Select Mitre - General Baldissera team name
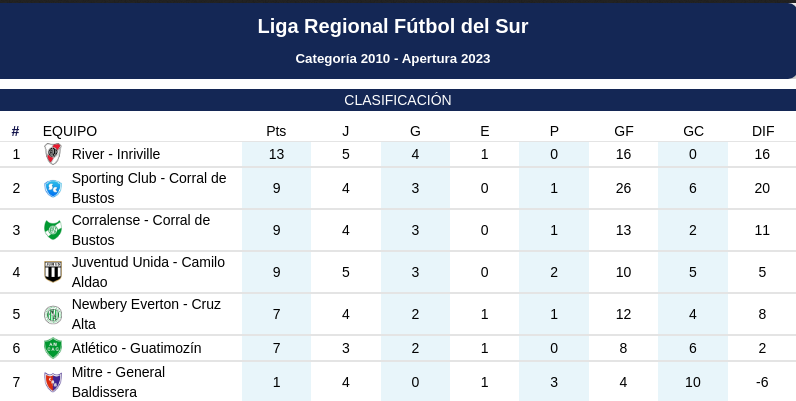The width and height of the screenshot is (796, 401). (x=118, y=382)
